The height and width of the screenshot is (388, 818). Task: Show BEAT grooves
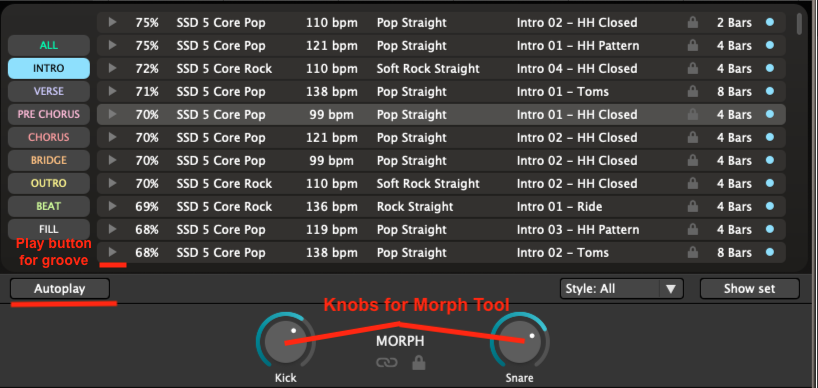(49, 206)
